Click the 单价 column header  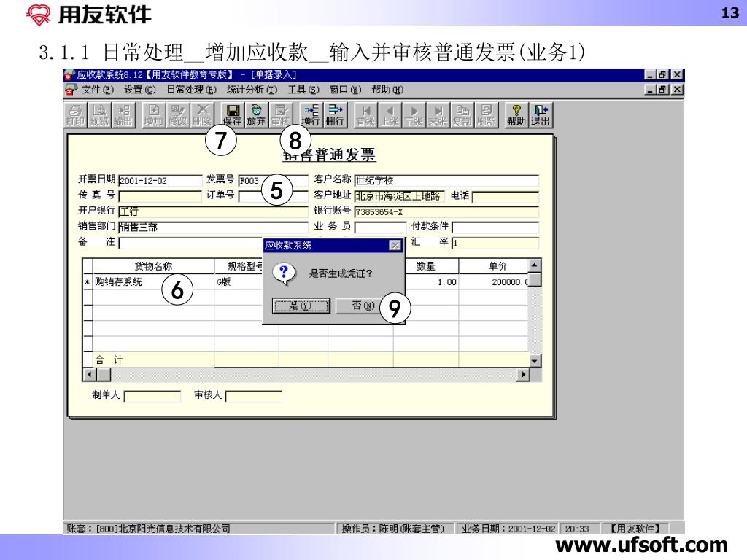[494, 266]
